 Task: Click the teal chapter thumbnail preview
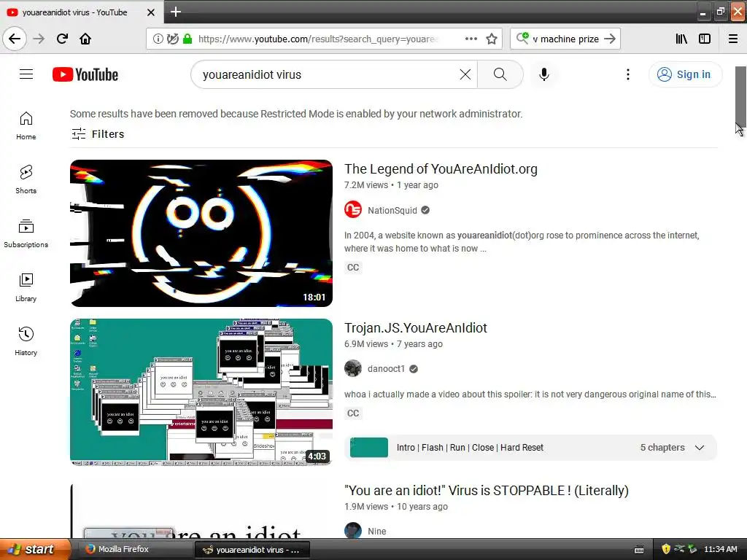(x=368, y=448)
